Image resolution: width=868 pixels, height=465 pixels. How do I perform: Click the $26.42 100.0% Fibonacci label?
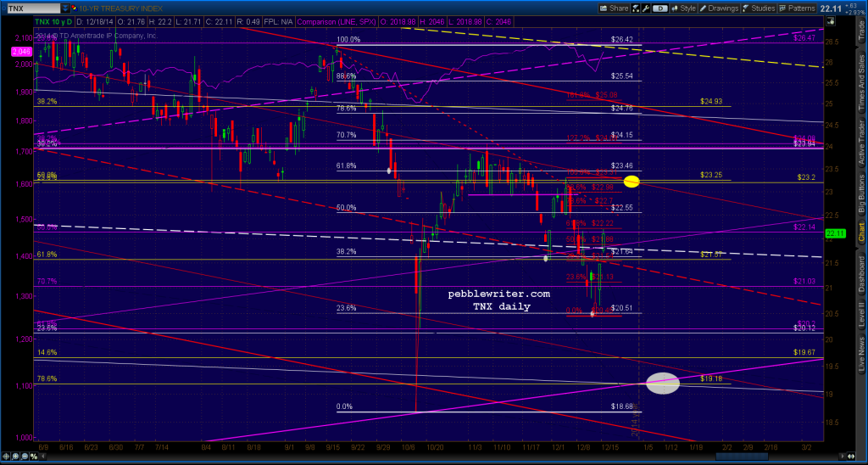(621, 40)
